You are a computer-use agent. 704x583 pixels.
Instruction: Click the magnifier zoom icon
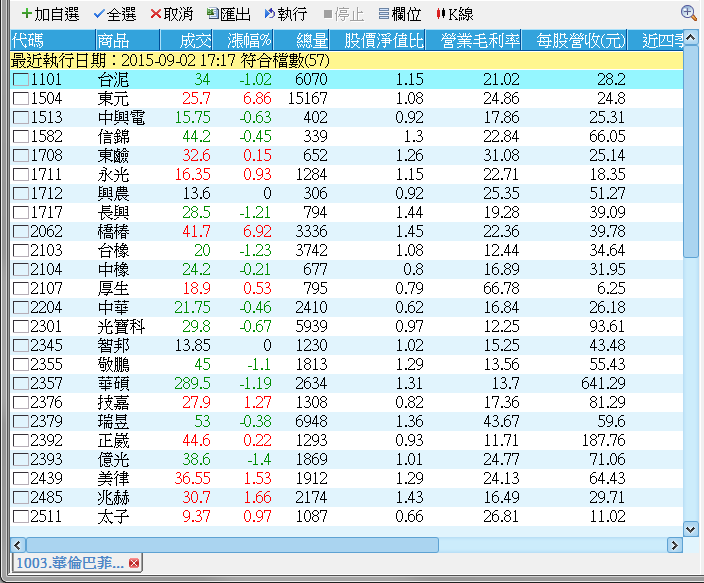pos(688,13)
